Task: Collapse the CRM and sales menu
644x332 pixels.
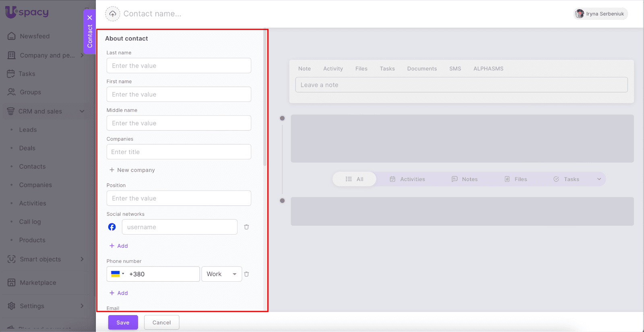Action: [82, 111]
